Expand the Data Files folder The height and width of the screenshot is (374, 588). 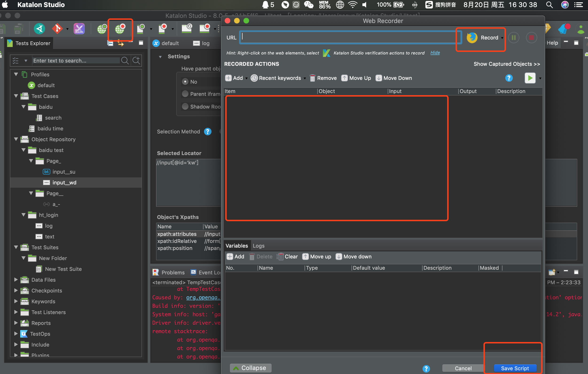click(x=16, y=280)
